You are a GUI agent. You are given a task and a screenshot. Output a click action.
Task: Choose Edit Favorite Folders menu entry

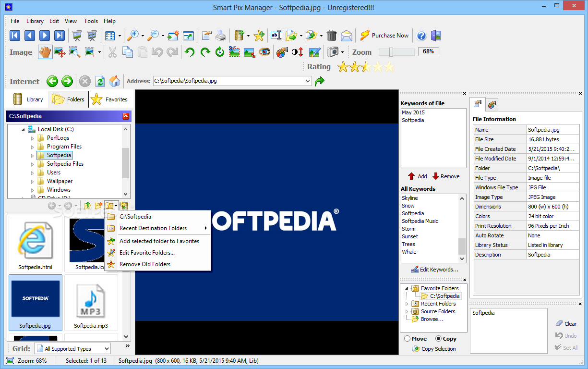pos(158,253)
